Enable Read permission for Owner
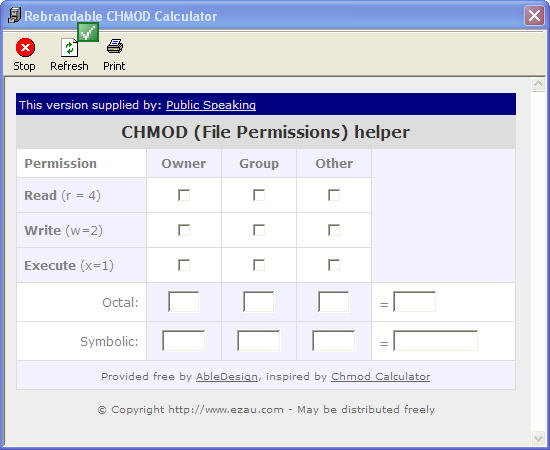 (x=184, y=195)
